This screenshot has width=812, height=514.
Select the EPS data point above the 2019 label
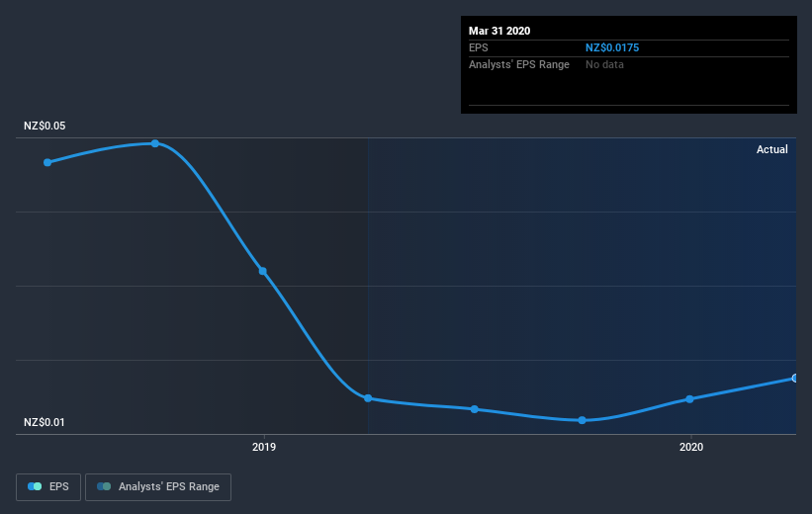pyautogui.click(x=262, y=271)
